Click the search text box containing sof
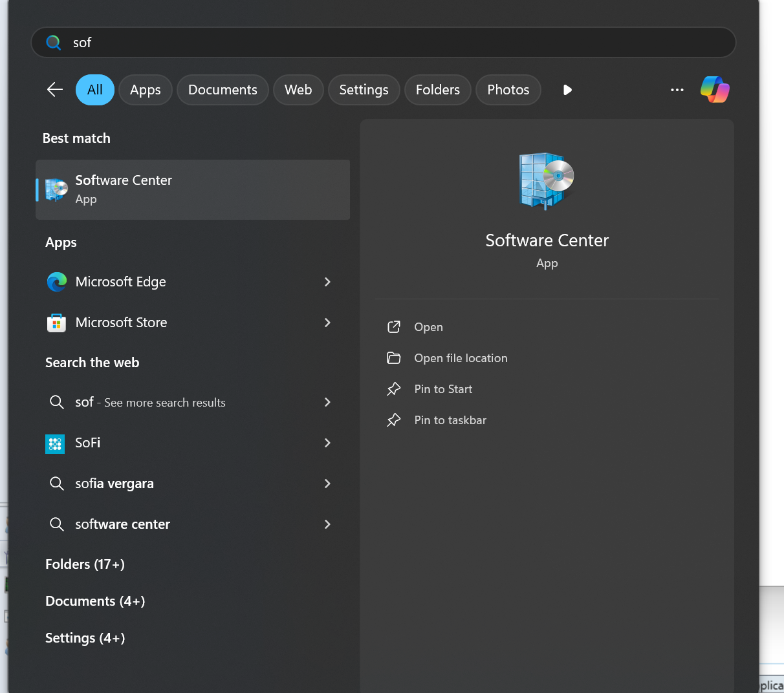The width and height of the screenshot is (784, 693). 388,43
